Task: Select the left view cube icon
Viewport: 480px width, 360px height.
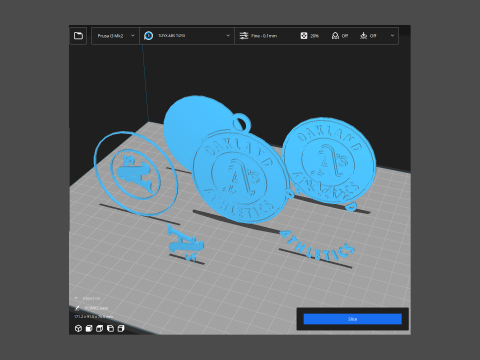Action: [x=110, y=329]
